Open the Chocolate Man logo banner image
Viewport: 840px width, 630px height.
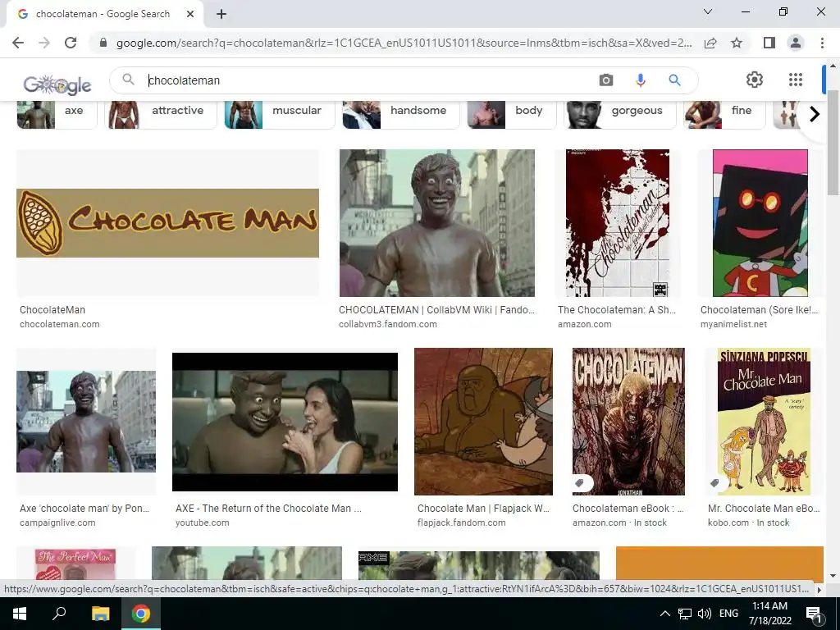point(167,223)
